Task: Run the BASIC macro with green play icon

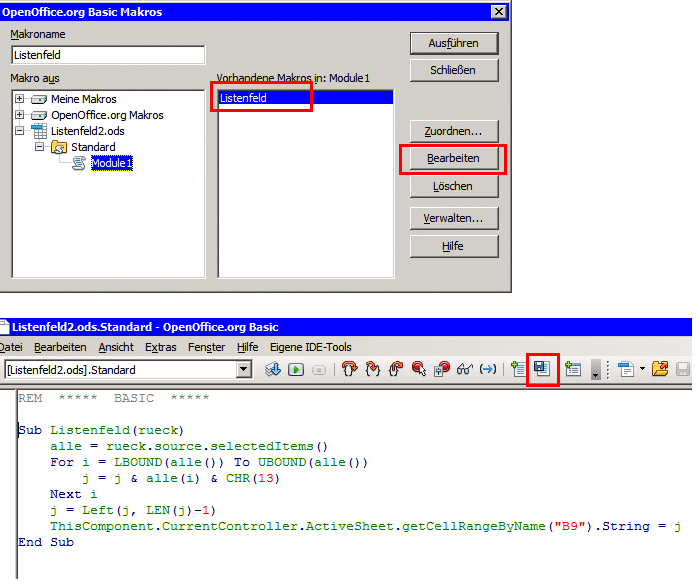Action: point(296,369)
